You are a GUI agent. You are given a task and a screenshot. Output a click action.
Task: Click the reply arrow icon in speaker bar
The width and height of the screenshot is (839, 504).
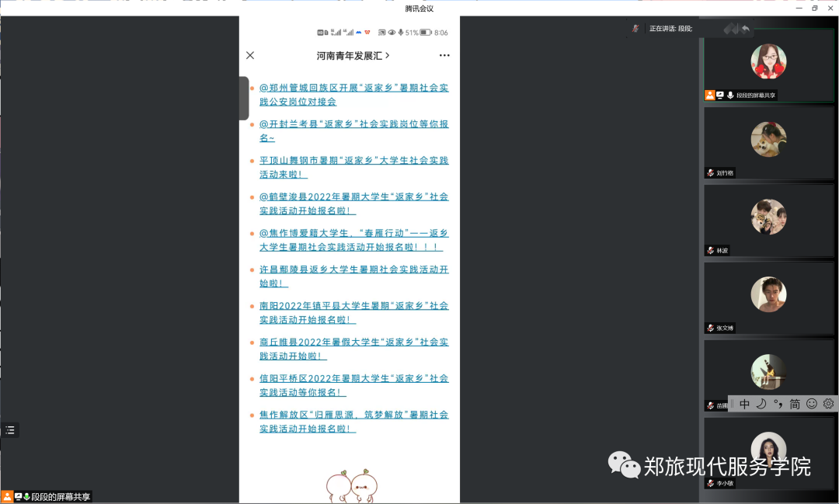click(x=746, y=29)
